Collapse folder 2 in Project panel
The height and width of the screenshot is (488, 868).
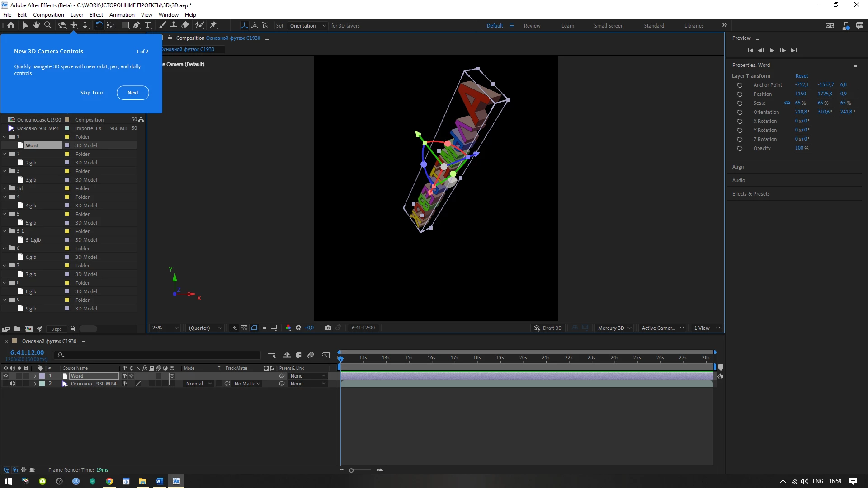pos(5,154)
